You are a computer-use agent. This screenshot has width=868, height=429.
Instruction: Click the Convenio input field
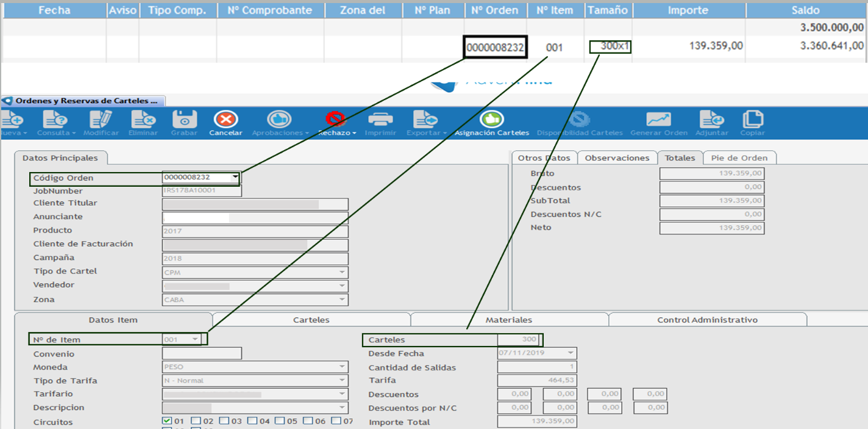point(202,354)
